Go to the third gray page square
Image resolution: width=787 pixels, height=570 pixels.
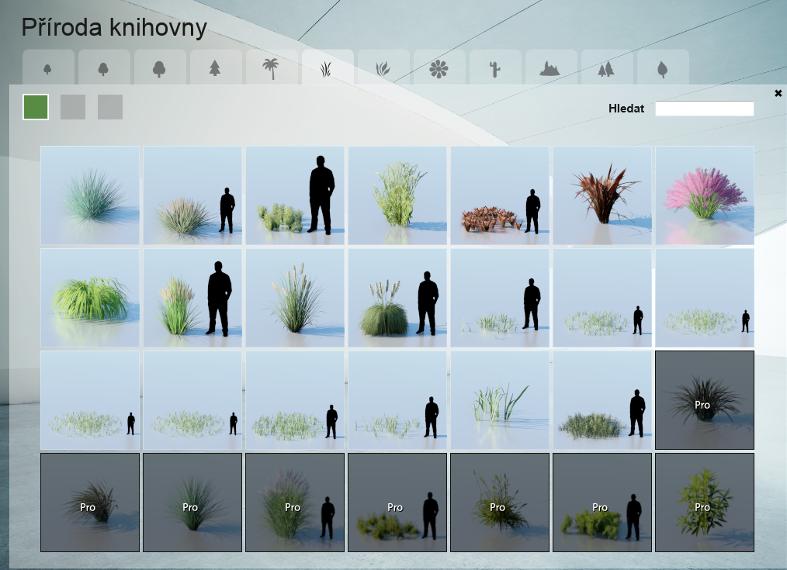point(110,107)
